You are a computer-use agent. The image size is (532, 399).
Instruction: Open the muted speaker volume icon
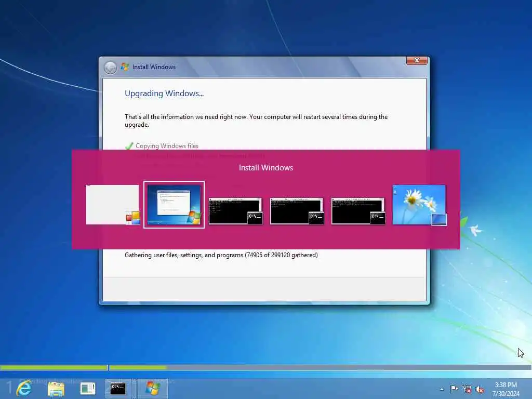point(480,390)
